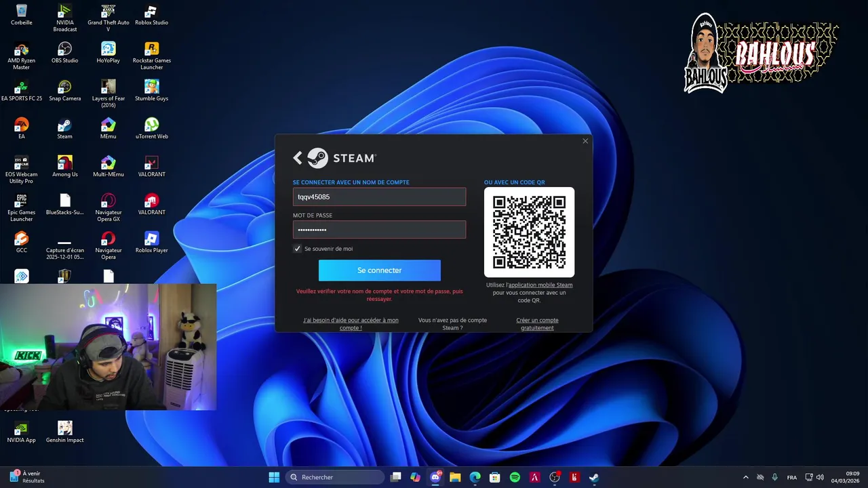Uncheck the Se souvenir de moi checkbox
Screen dimensions: 868x488
point(297,249)
